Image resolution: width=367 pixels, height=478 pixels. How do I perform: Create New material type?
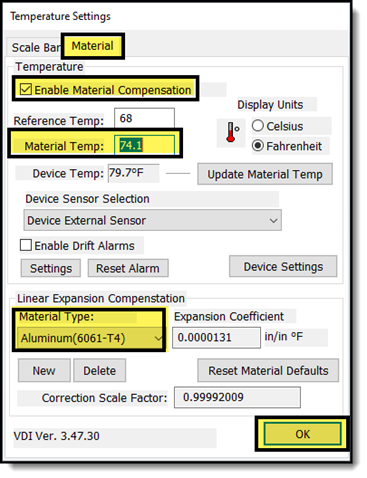[44, 370]
